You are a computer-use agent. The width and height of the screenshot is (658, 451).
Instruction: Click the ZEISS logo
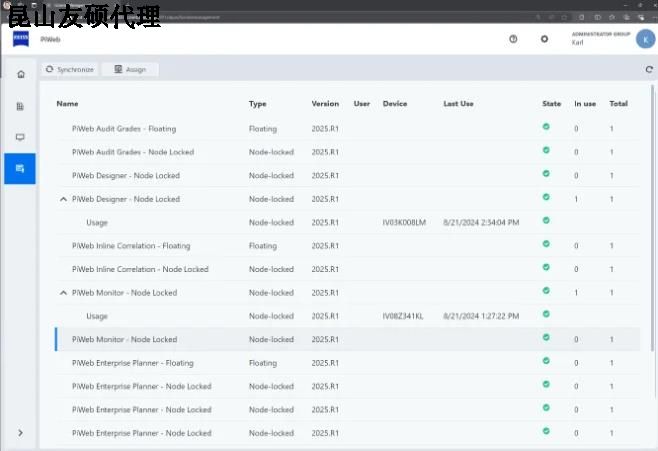point(21,39)
